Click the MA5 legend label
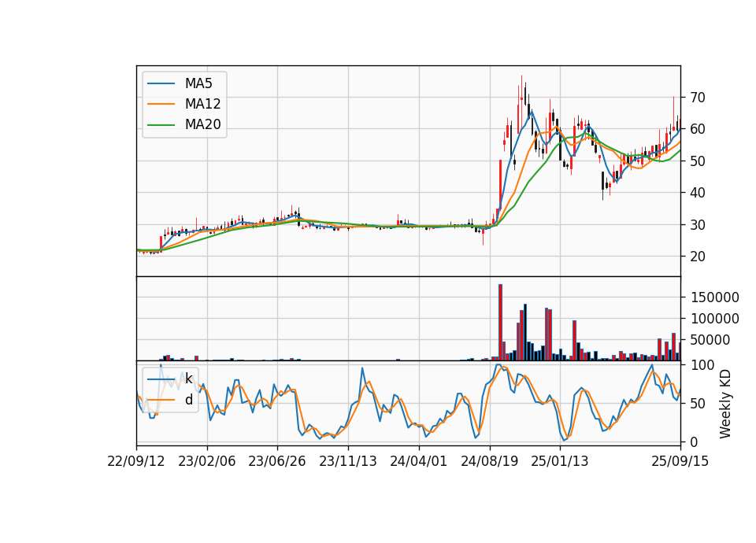This screenshot has width=756, height=543. (x=198, y=83)
